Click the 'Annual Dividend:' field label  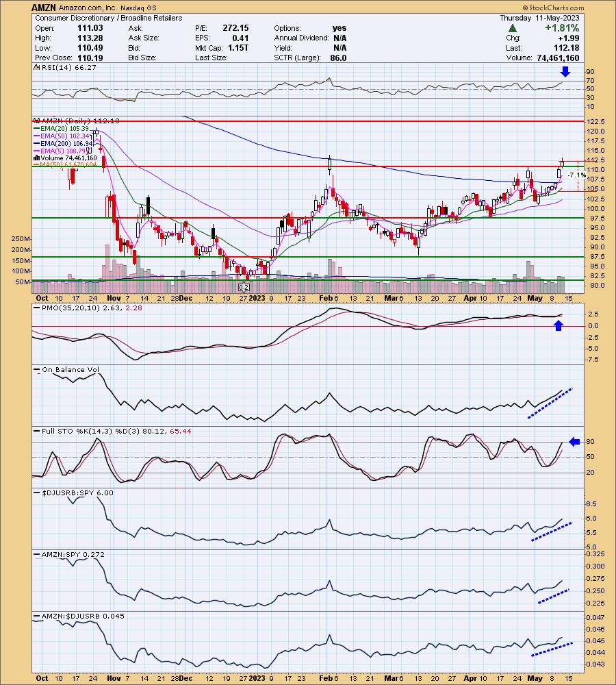(301, 38)
